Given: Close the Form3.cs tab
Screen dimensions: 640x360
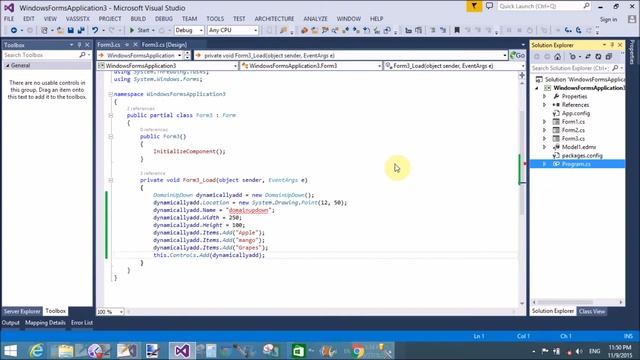Looking at the screenshot, I should pyautogui.click(x=136, y=44).
